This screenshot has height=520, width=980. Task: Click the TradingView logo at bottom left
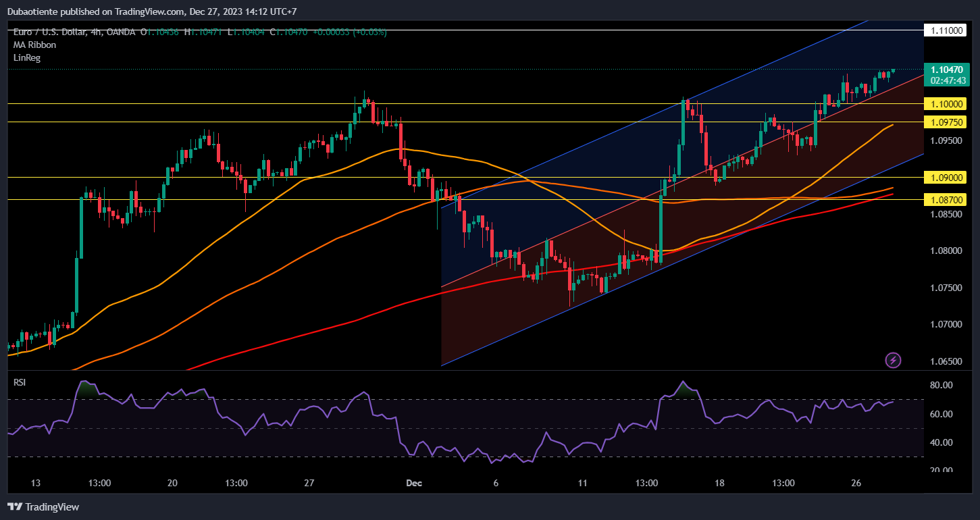[43, 506]
